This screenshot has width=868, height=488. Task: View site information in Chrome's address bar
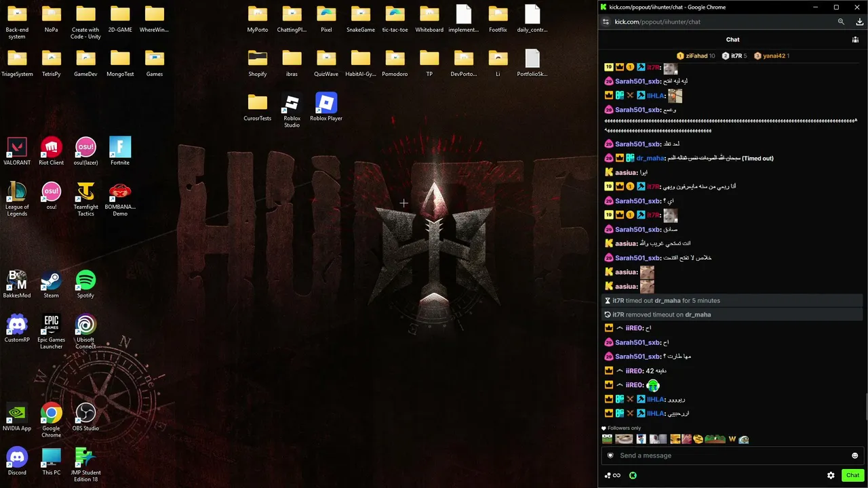(606, 22)
